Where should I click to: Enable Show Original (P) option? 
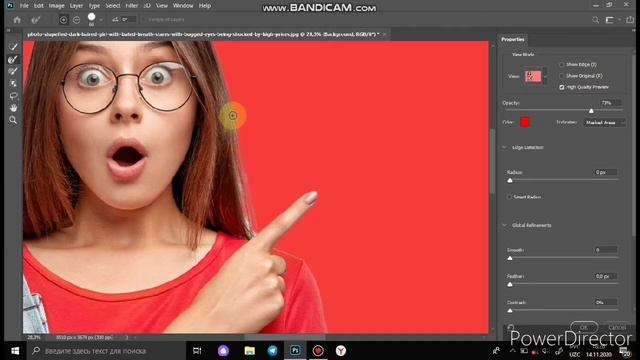pyautogui.click(x=562, y=76)
